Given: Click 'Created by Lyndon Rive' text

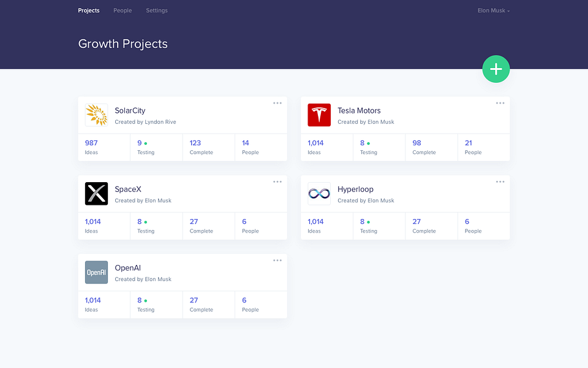Looking at the screenshot, I should point(145,122).
